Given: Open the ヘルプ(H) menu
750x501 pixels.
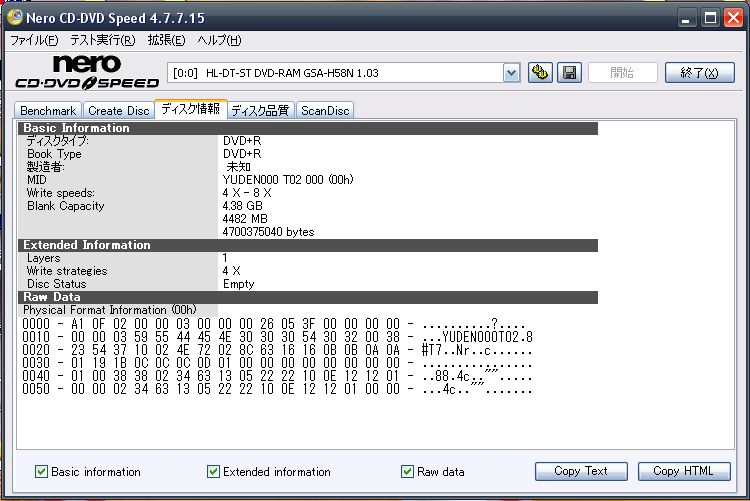Looking at the screenshot, I should (220, 40).
